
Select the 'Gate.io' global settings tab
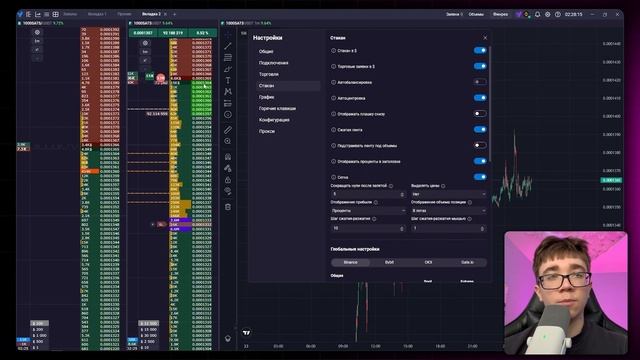pyautogui.click(x=467, y=262)
